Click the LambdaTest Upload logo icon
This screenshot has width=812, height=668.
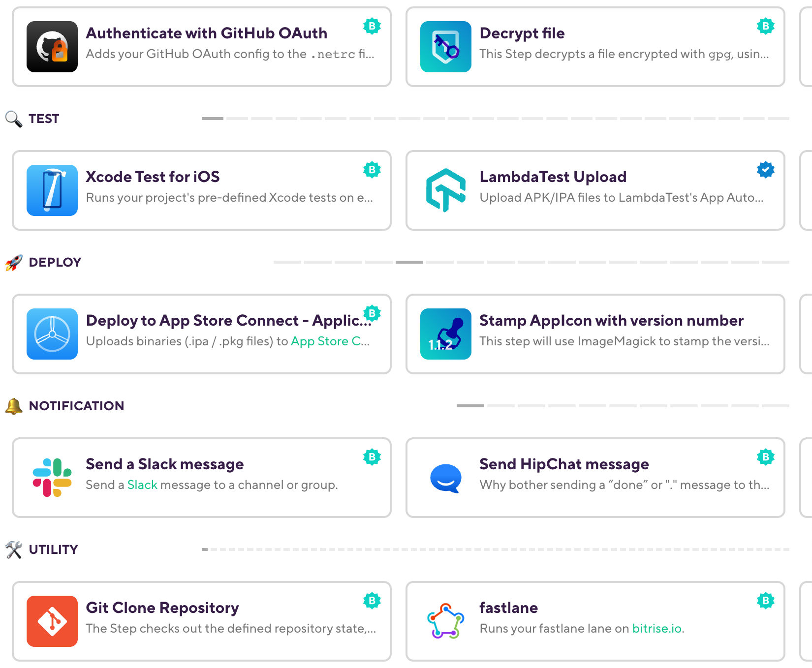coord(446,190)
